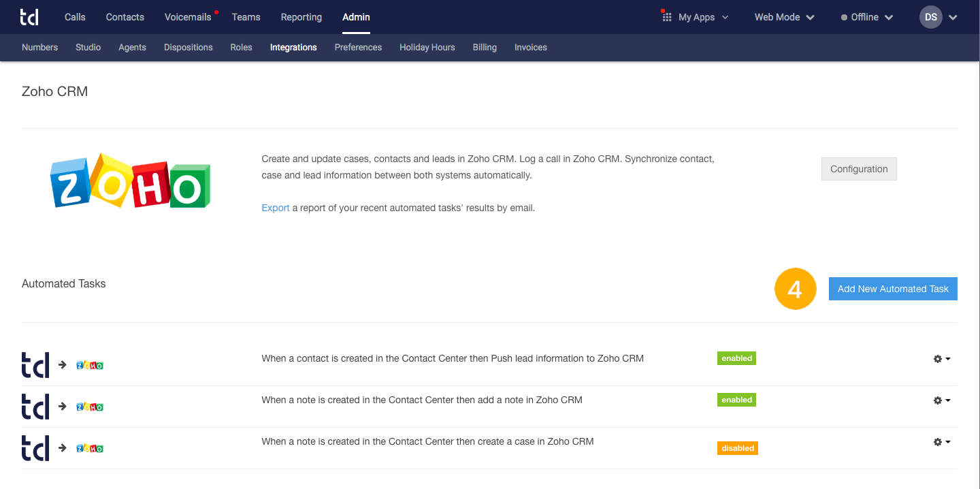The width and height of the screenshot is (980, 489).
Task: Go to the Calls tab
Action: (x=75, y=17)
